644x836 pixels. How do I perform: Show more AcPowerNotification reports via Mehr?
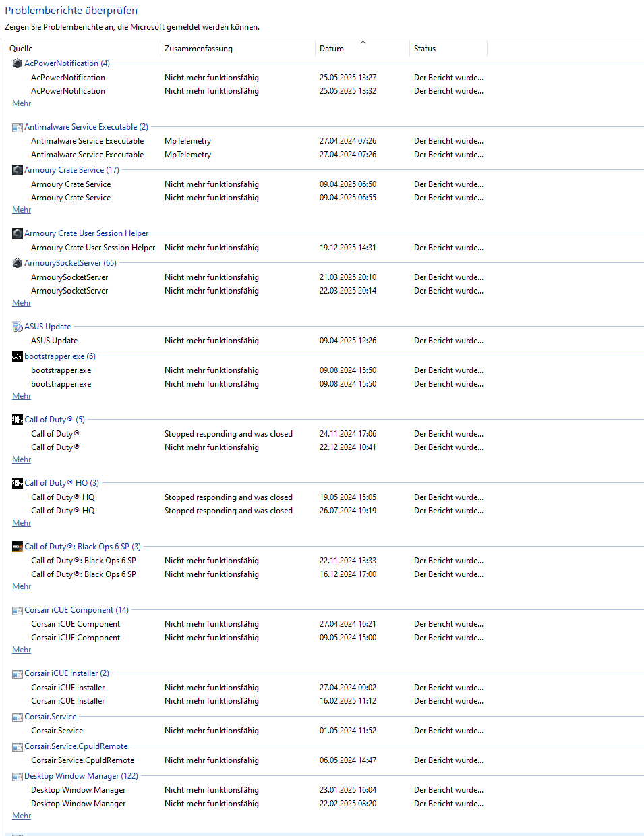(22, 103)
